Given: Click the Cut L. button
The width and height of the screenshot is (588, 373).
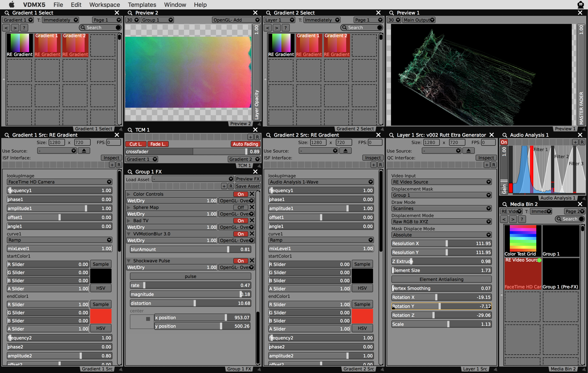Looking at the screenshot, I should (136, 144).
